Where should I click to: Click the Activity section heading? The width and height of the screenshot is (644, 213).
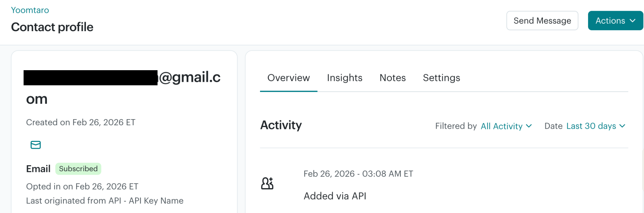281,125
